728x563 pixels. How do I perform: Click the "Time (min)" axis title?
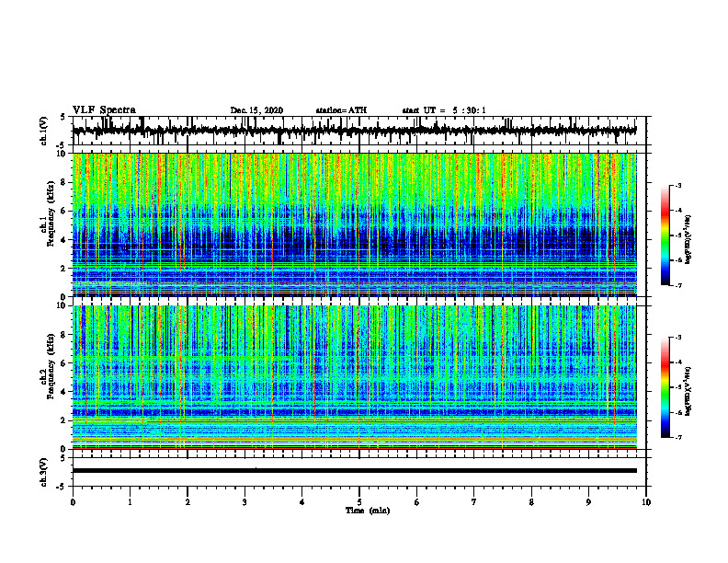[368, 511]
